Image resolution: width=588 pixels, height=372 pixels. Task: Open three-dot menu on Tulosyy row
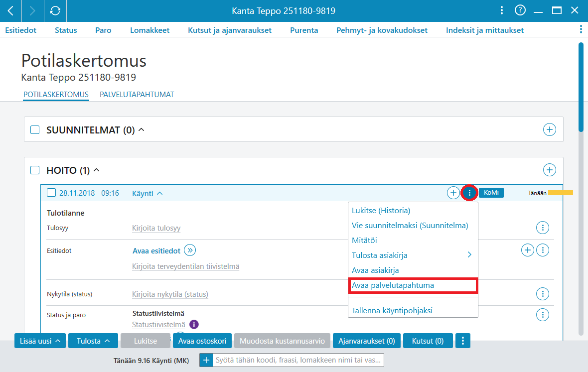click(543, 228)
